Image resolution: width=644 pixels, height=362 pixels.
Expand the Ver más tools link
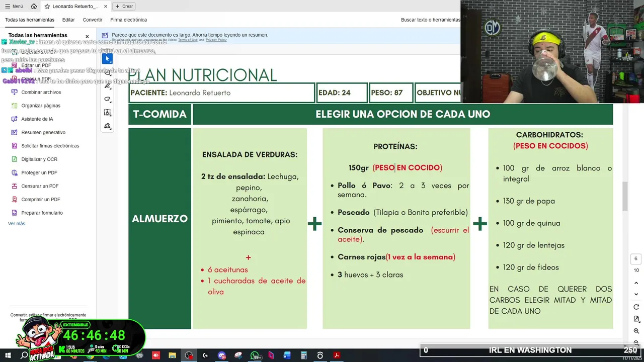[17, 224]
